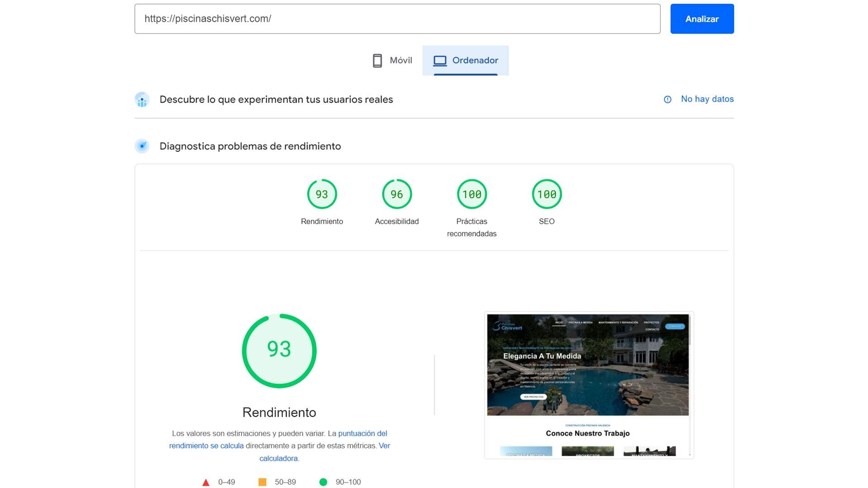The width and height of the screenshot is (868, 488).
Task: Click the performance diagnostics icon
Action: click(142, 146)
